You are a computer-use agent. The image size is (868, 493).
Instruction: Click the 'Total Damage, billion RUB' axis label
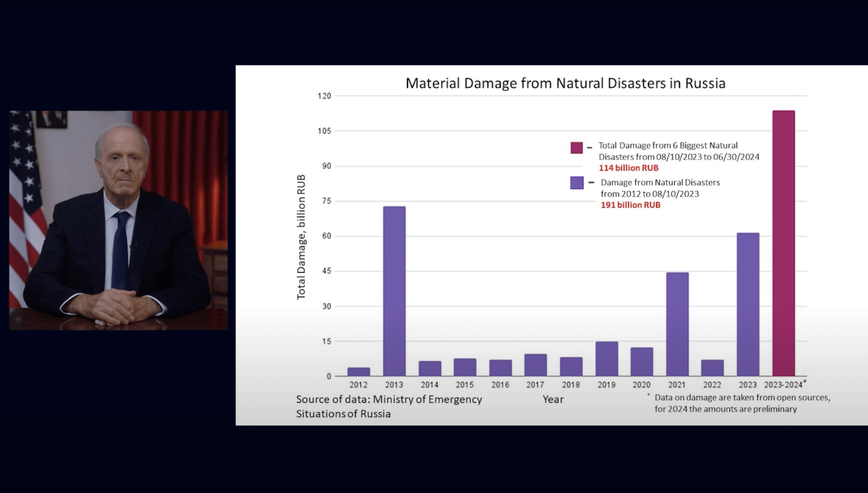(x=301, y=237)
